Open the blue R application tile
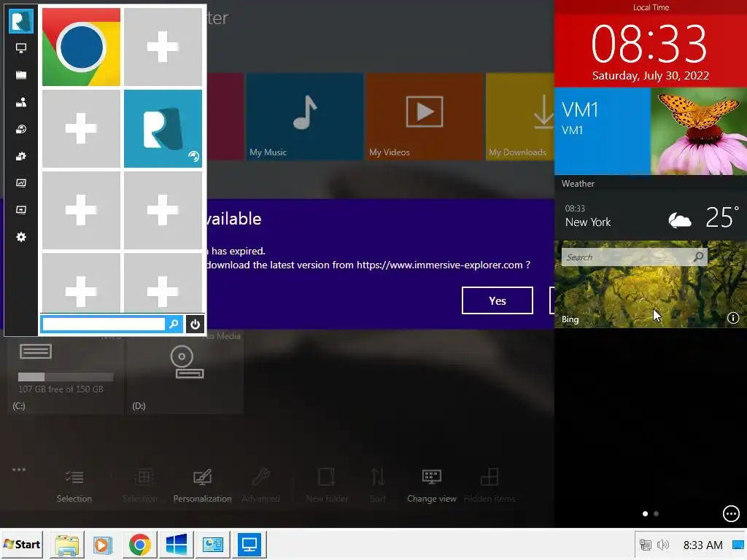This screenshot has height=560, width=747. coord(163,128)
